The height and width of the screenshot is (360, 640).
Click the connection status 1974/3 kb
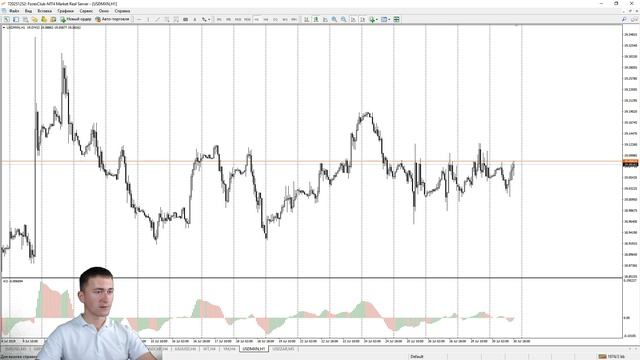click(611, 356)
